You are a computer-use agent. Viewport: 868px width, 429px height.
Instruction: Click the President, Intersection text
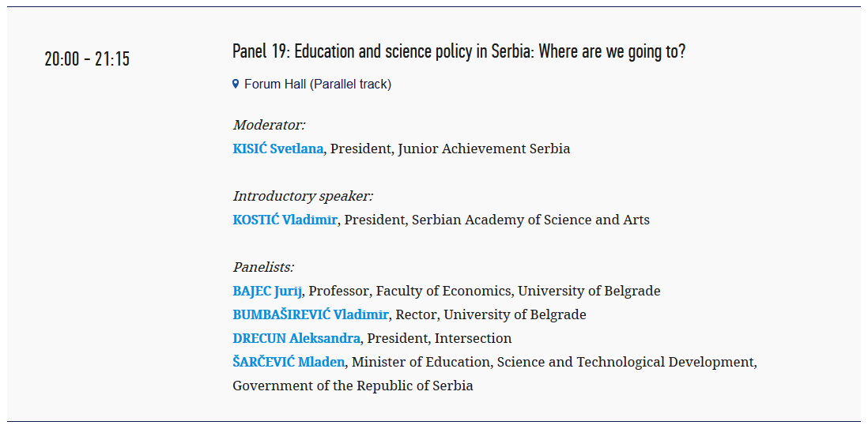440,338
